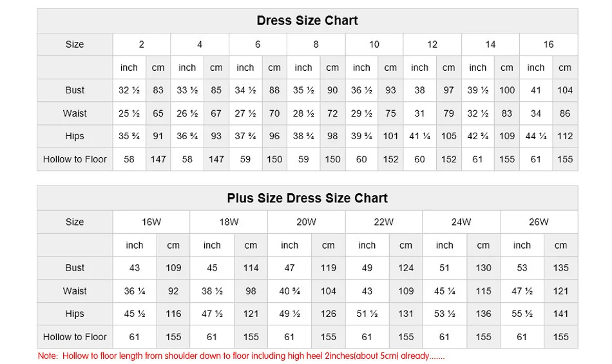Click the Bust row label in the regular chart
This screenshot has height=364, width=612.
(x=75, y=90)
